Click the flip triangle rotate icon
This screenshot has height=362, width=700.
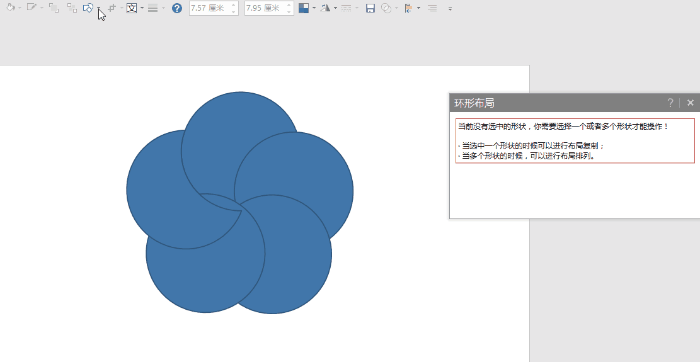[325, 8]
